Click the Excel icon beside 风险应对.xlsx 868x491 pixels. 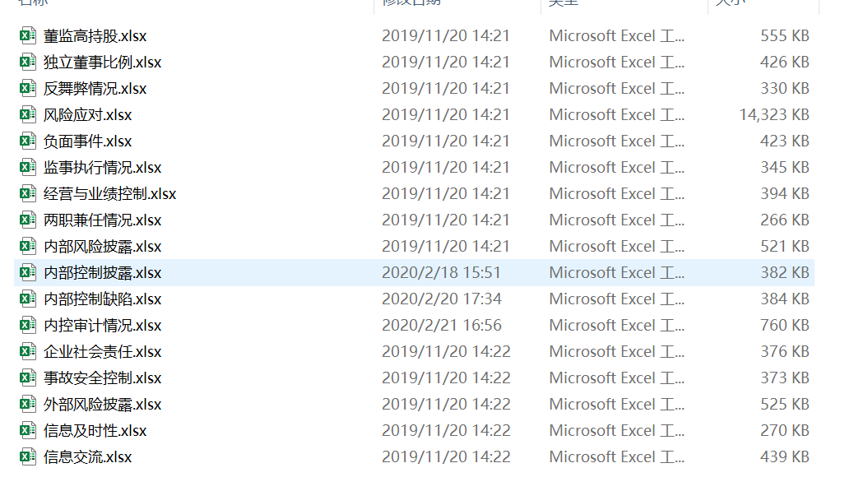(28, 114)
